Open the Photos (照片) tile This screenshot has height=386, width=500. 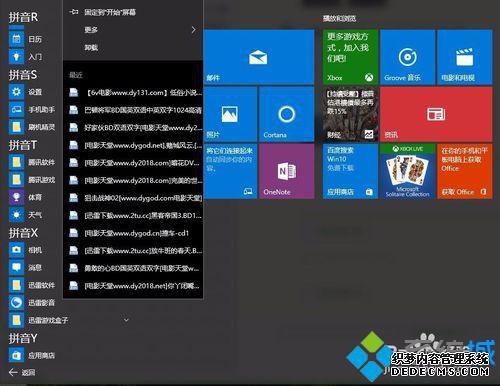tap(230, 114)
